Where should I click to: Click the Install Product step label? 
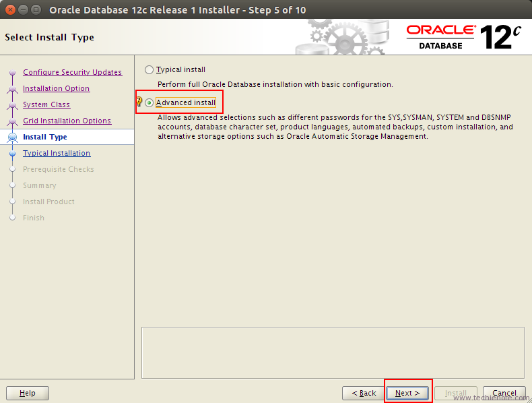point(48,201)
